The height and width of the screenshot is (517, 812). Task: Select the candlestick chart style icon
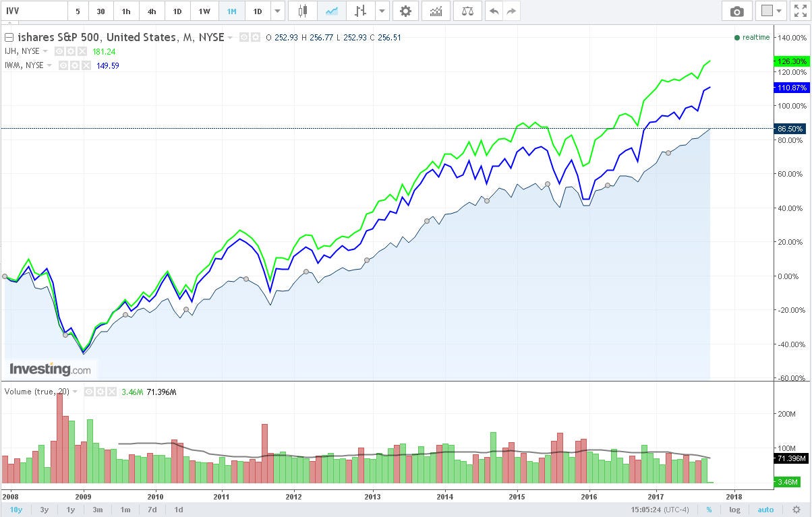click(303, 11)
